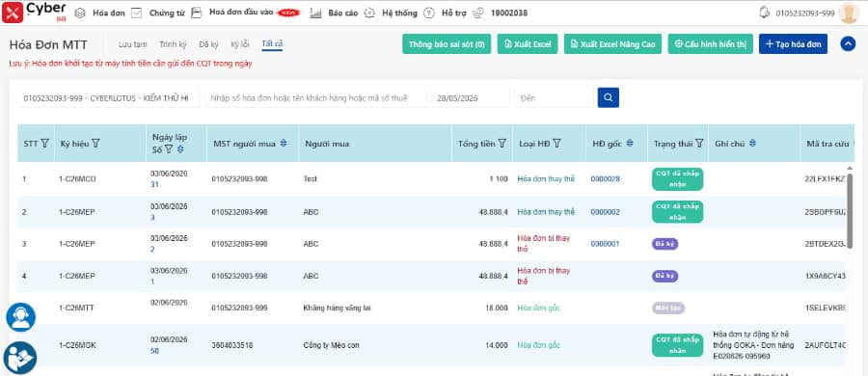
Task: Click the Mới tạo status badge
Action: click(668, 308)
